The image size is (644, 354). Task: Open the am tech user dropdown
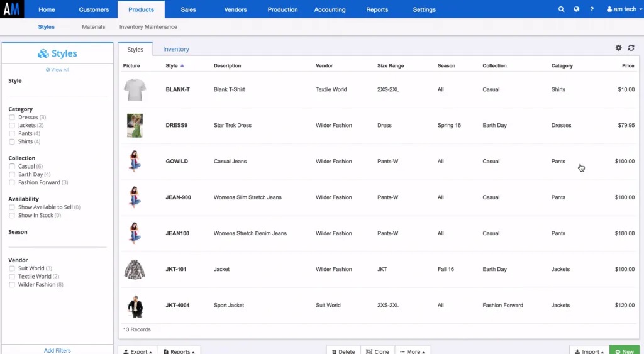click(625, 9)
